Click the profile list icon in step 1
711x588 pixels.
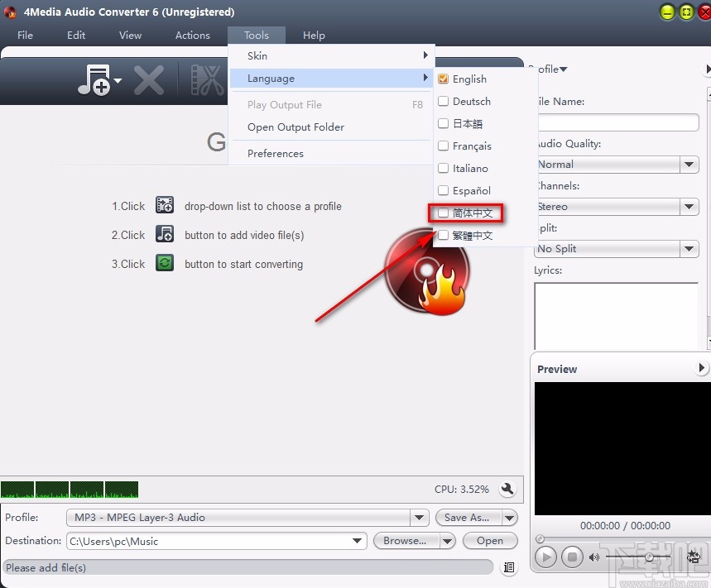pos(165,205)
